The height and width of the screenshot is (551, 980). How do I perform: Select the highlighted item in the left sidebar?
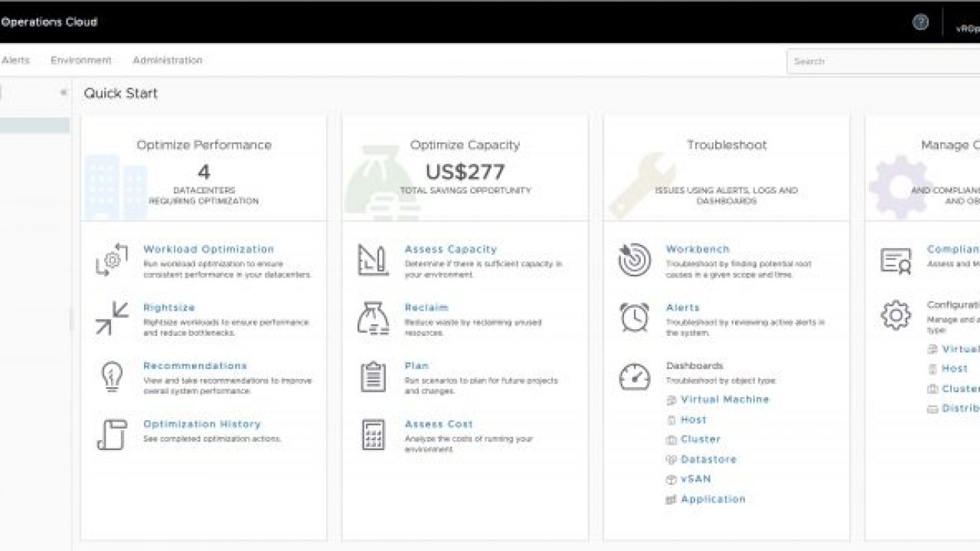click(x=34, y=126)
